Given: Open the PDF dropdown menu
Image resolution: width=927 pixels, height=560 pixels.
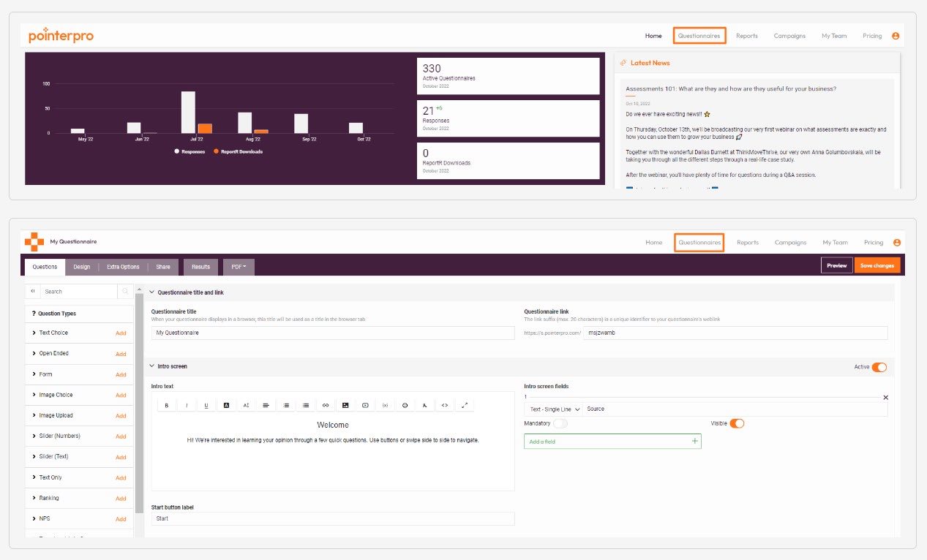Looking at the screenshot, I should (x=238, y=267).
